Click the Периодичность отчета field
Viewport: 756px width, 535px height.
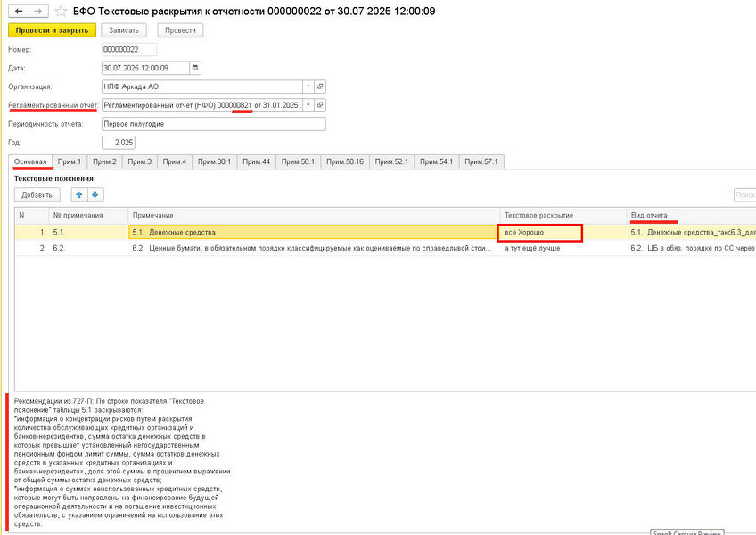coord(213,124)
